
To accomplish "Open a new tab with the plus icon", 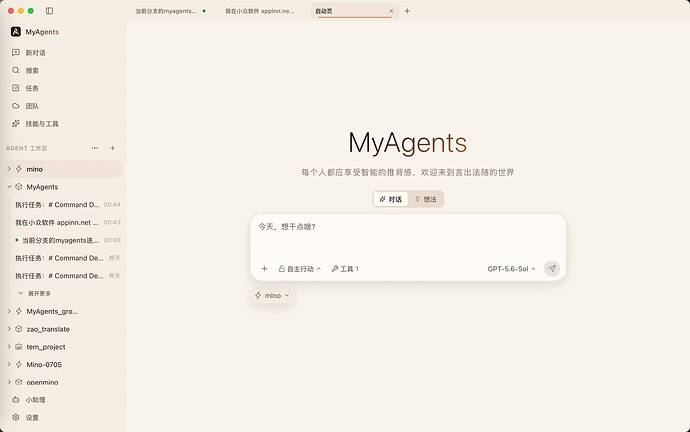I will click(407, 11).
